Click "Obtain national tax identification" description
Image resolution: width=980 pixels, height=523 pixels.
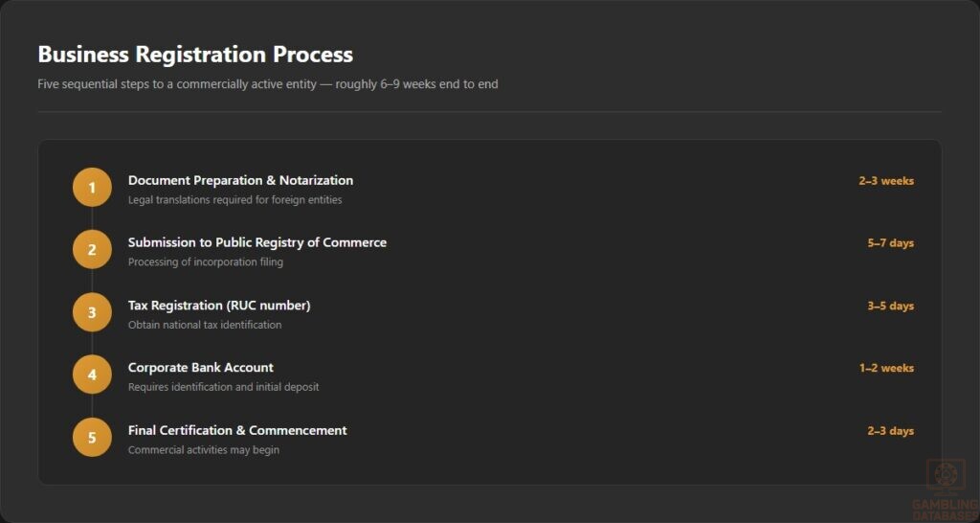click(x=205, y=326)
